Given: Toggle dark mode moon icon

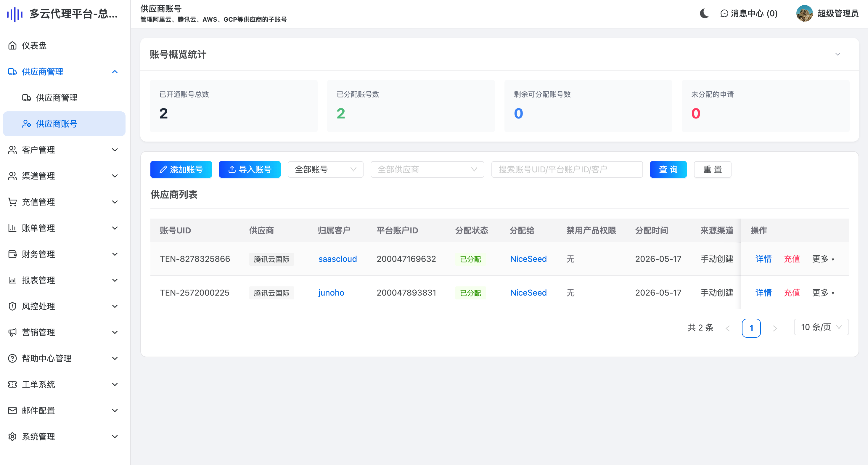Looking at the screenshot, I should [x=704, y=14].
